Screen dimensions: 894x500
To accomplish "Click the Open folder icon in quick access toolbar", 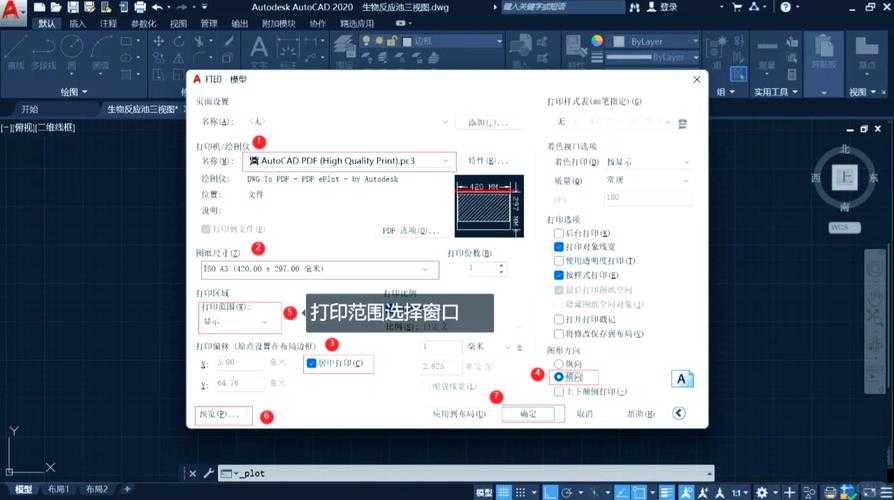I will (x=56, y=7).
